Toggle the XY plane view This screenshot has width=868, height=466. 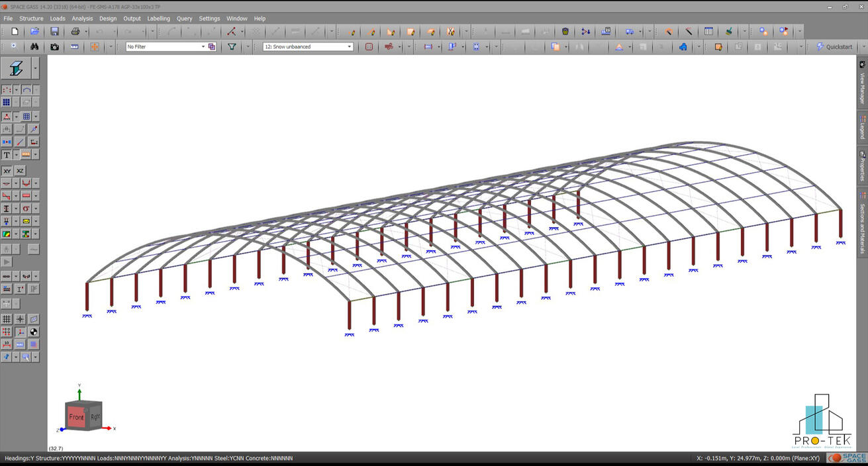tap(7, 170)
